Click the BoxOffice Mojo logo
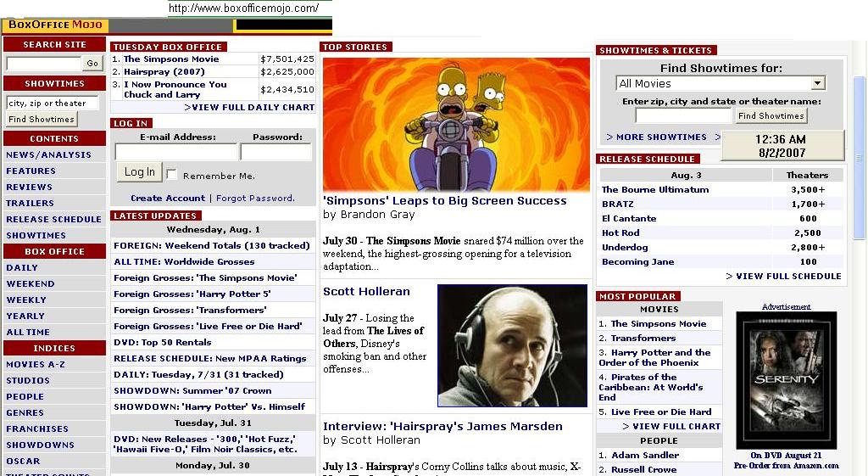This screenshot has height=476, width=868. coord(55,25)
